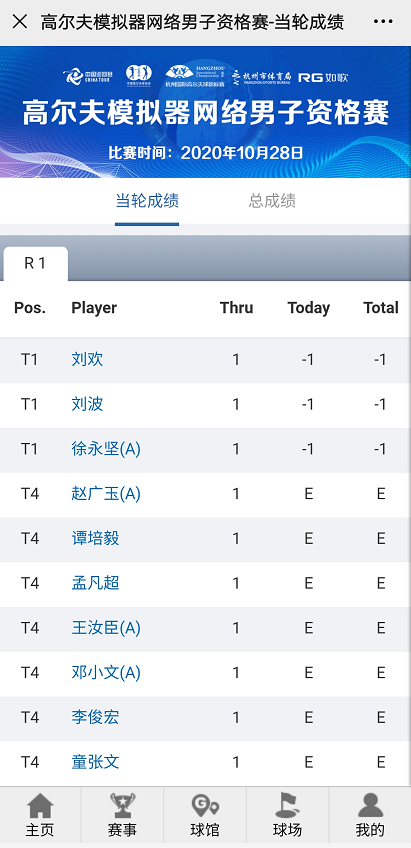This screenshot has width=411, height=848.
Task: Open player 刘波 details
Action: pyautogui.click(x=87, y=404)
